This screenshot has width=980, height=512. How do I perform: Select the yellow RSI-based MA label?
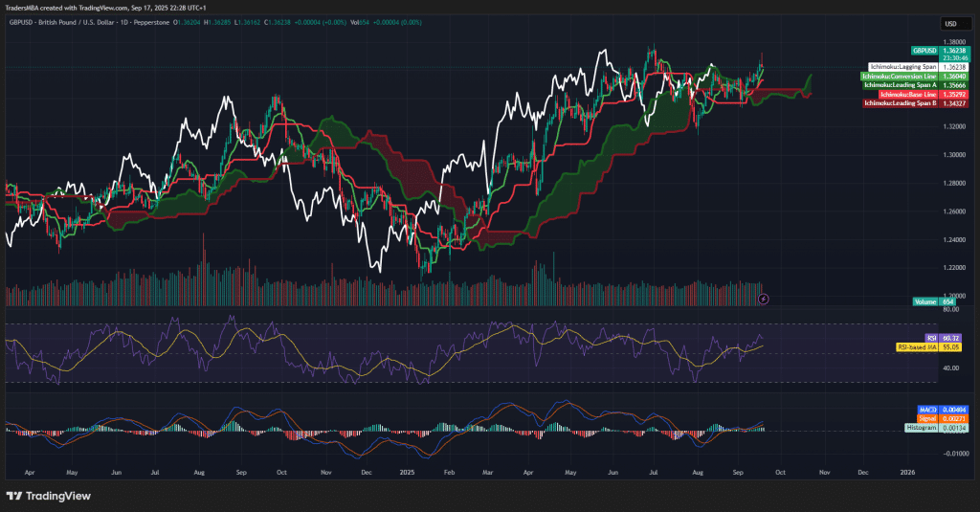[916, 346]
